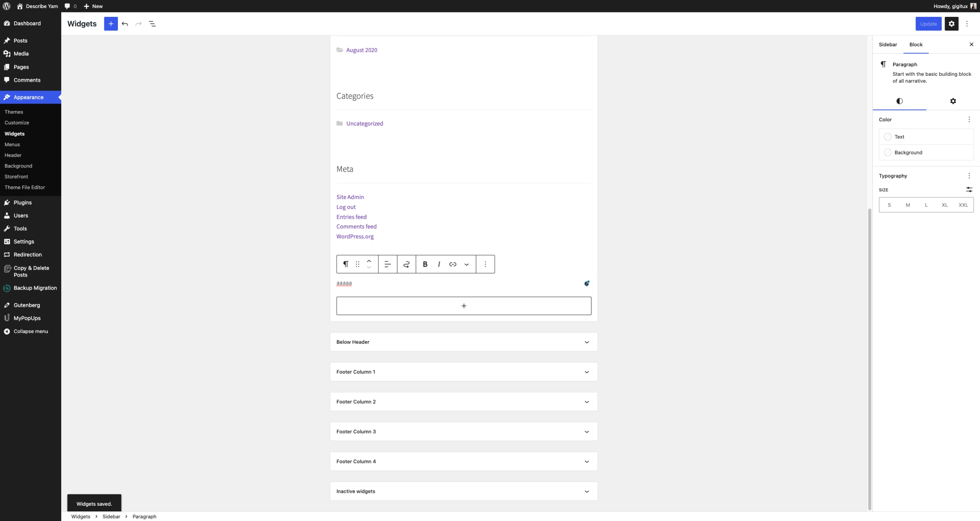Insert a link using the link icon
This screenshot has width=980, height=521.
453,264
